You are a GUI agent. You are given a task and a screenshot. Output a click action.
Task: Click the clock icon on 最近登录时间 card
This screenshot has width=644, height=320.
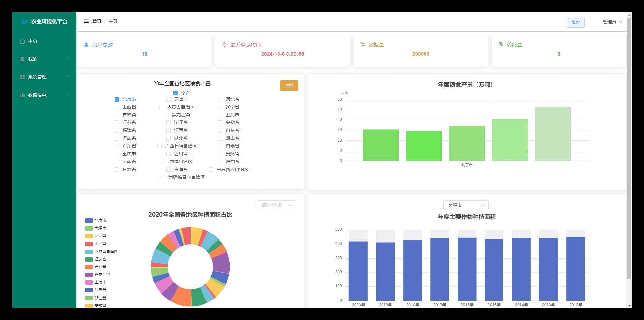coord(224,44)
